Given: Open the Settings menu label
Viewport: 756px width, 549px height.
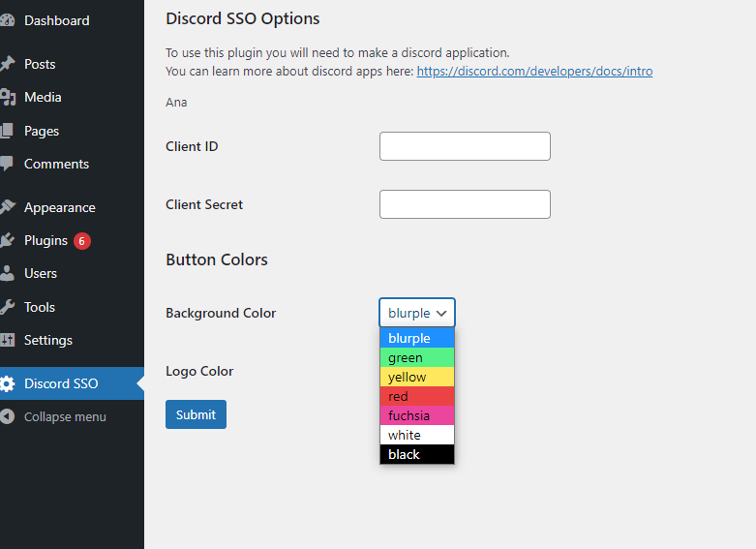Looking at the screenshot, I should pos(48,341).
